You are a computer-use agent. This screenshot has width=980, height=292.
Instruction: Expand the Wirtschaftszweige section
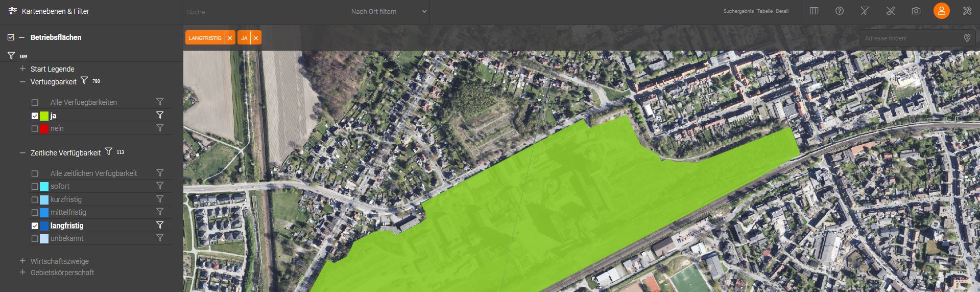pyautogui.click(x=22, y=261)
